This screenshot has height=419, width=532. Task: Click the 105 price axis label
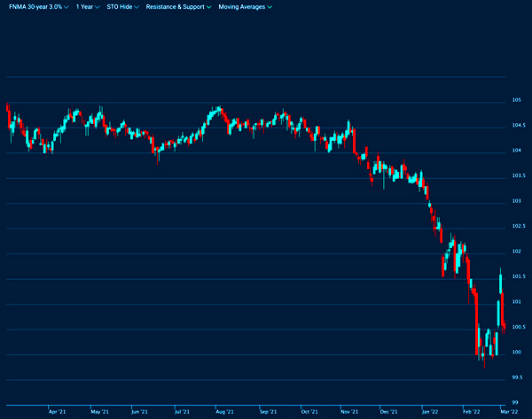click(x=515, y=101)
